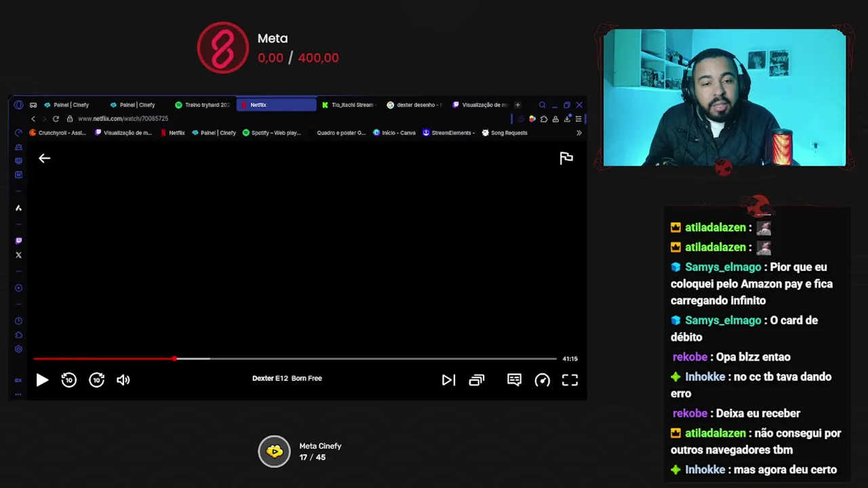
Task: Click sidebar three-dots more options
Action: 18,394
